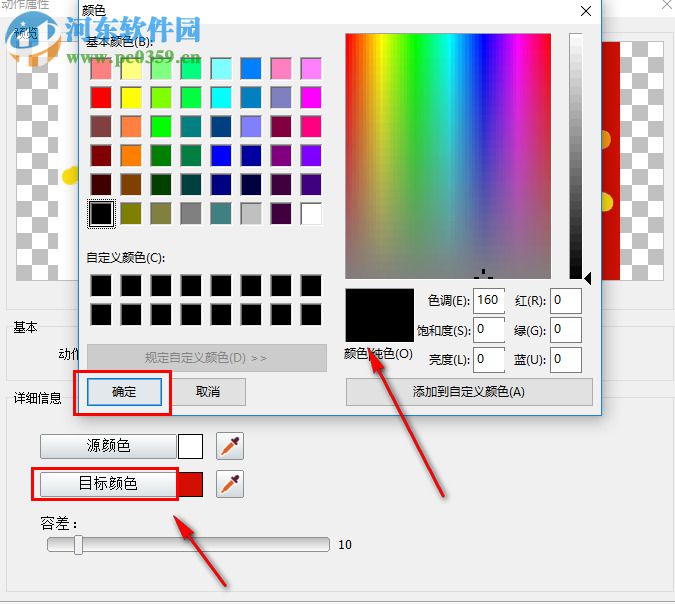
Task: Click the 亮度(L) luminosity field
Action: point(489,359)
